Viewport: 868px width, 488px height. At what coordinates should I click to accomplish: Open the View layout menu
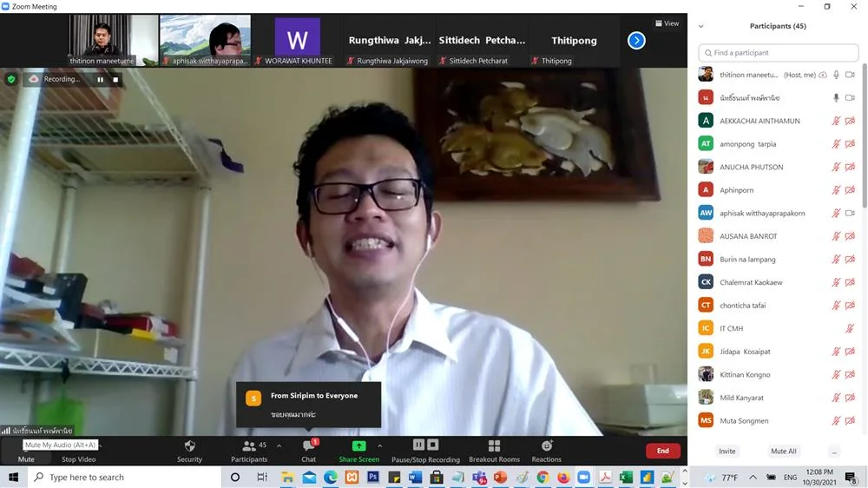[x=667, y=23]
